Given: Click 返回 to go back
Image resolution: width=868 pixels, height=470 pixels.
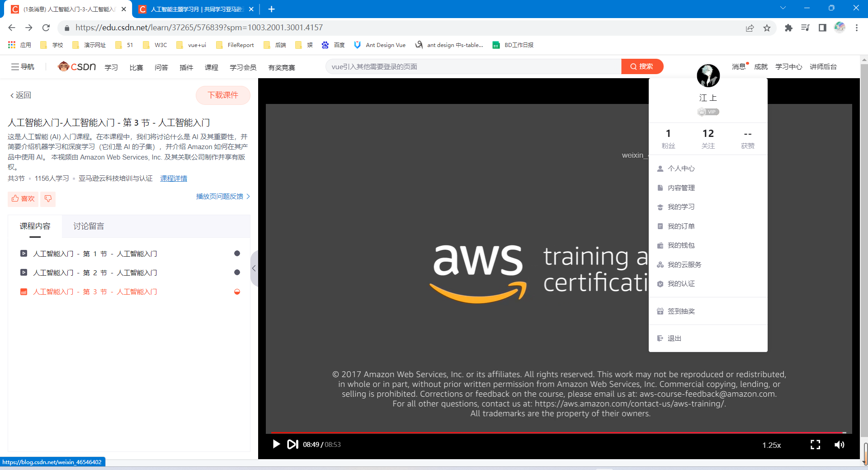Looking at the screenshot, I should click(21, 95).
